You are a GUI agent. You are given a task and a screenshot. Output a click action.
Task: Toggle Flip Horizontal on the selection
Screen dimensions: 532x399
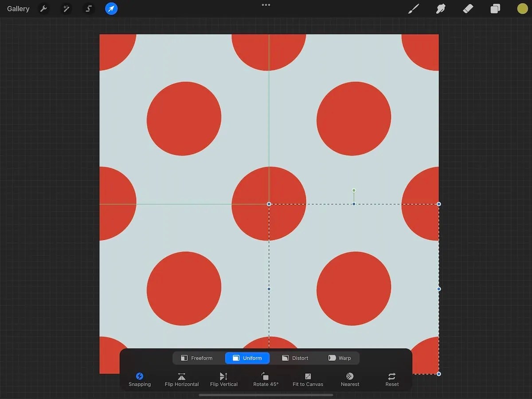click(181, 379)
